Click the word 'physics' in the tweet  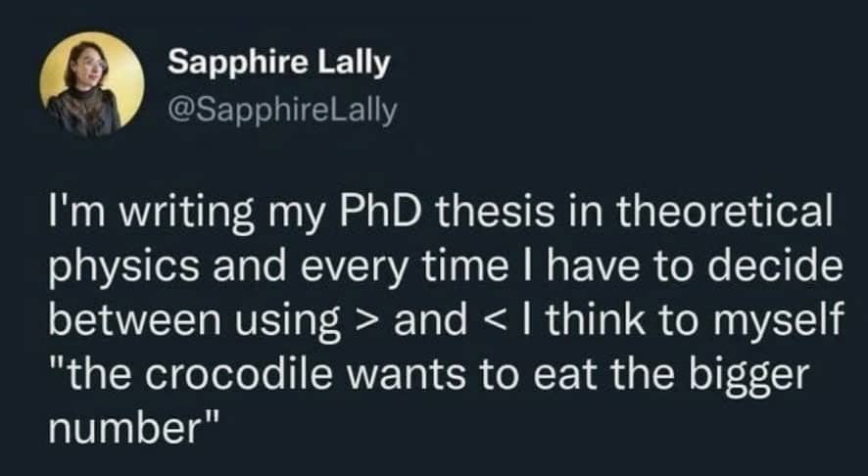123,268
